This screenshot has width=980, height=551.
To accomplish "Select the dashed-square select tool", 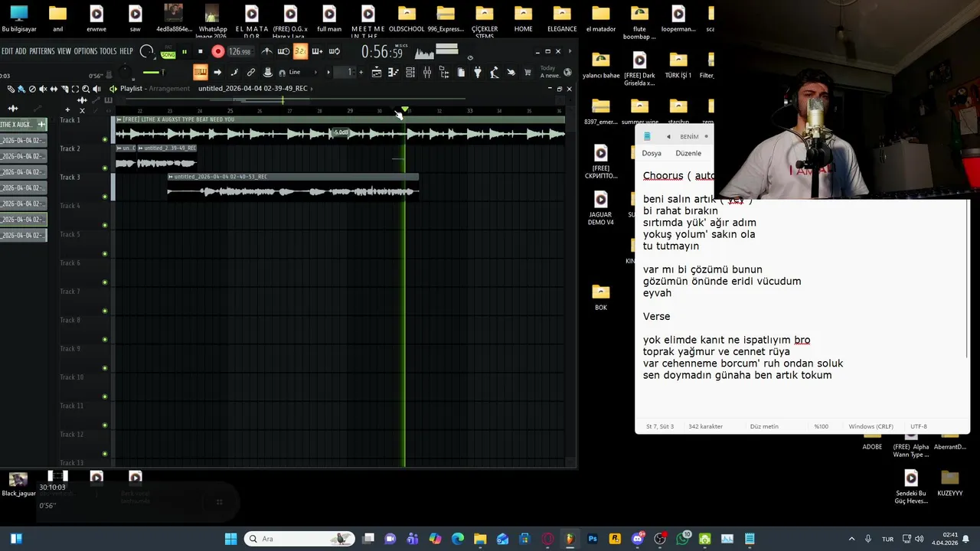I will [x=75, y=89].
